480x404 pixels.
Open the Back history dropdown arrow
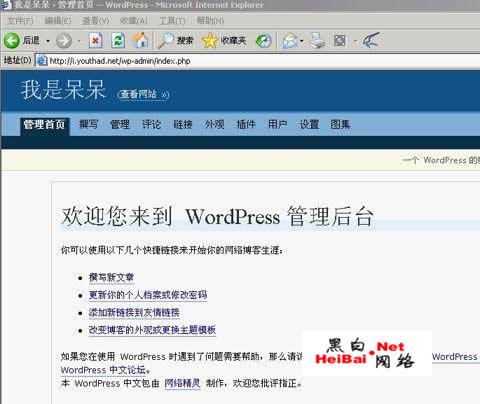[48, 41]
